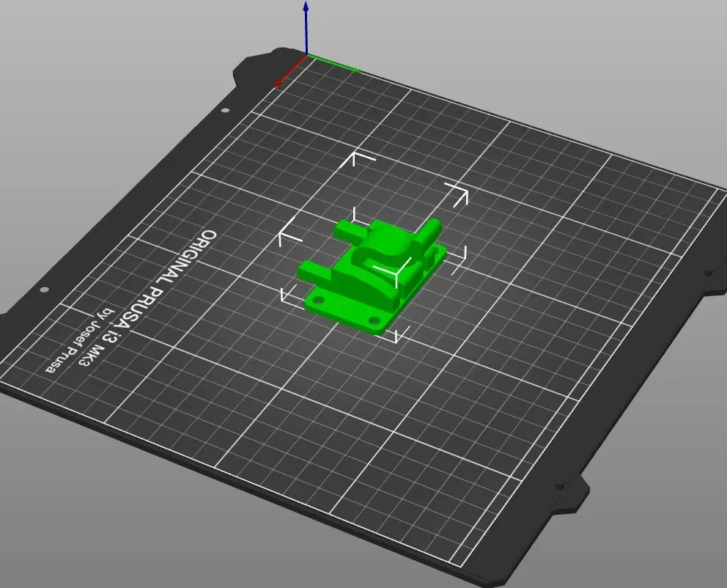Click the red X axis arrow tip

click(x=278, y=84)
